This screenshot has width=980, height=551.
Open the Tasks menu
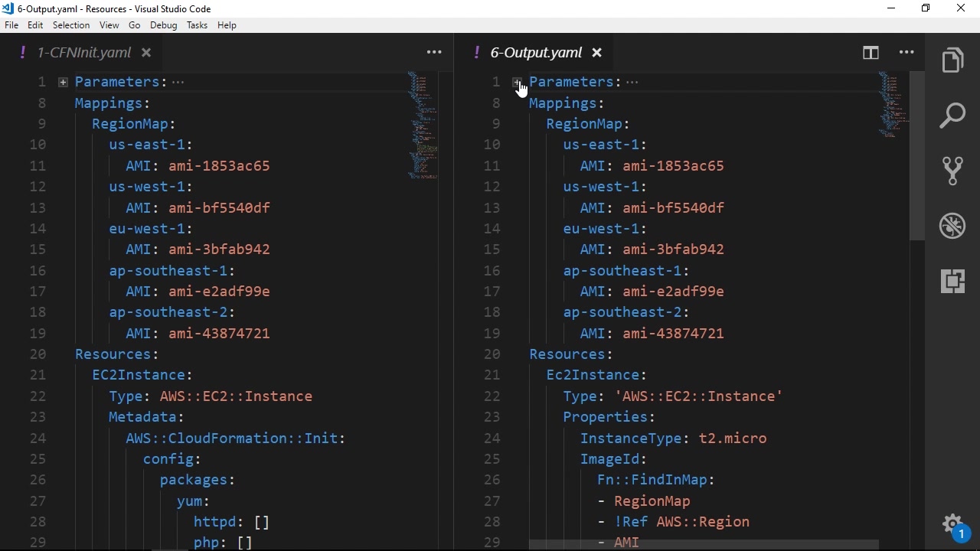(198, 25)
